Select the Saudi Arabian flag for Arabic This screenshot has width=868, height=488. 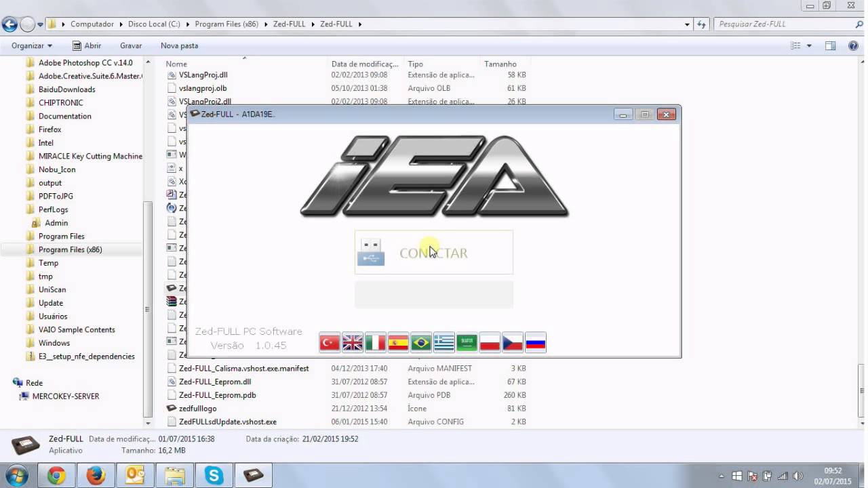tap(467, 343)
